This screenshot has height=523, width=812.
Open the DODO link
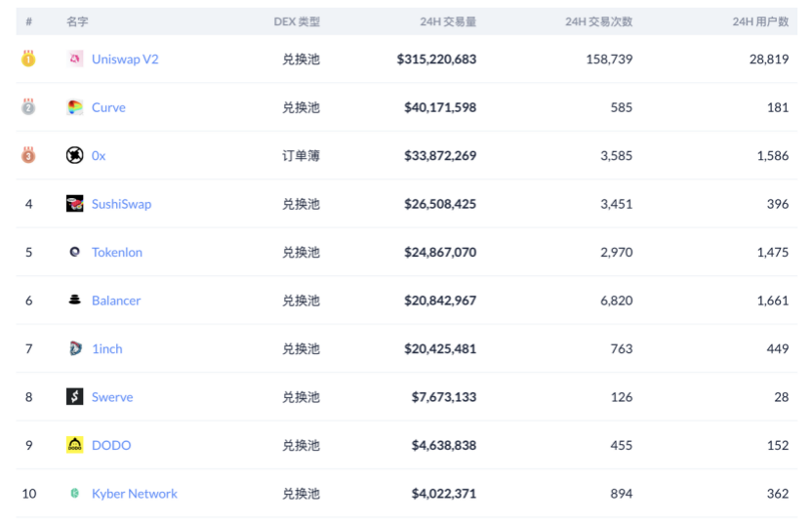(x=111, y=445)
